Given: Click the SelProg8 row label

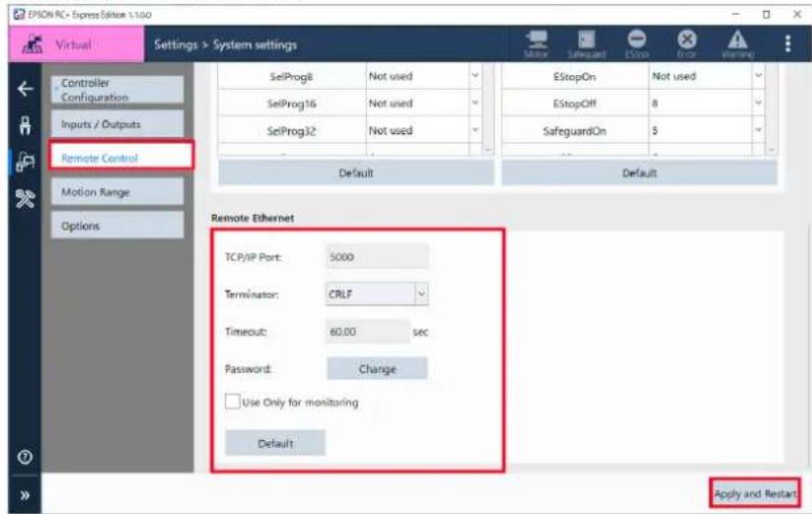Looking at the screenshot, I should click(x=291, y=77).
